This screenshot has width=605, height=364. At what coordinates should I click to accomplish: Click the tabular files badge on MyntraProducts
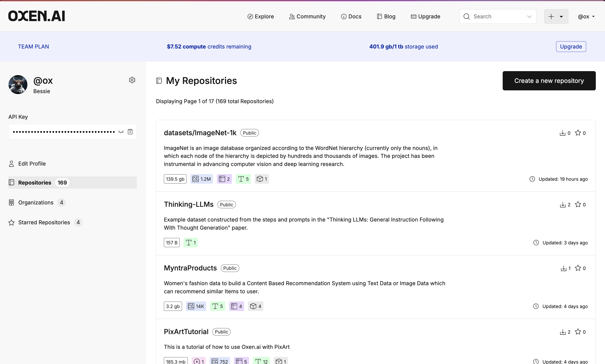click(236, 306)
